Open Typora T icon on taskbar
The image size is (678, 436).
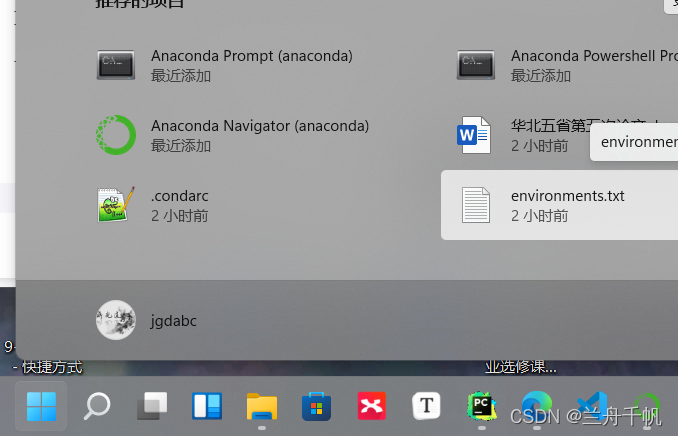coord(426,406)
